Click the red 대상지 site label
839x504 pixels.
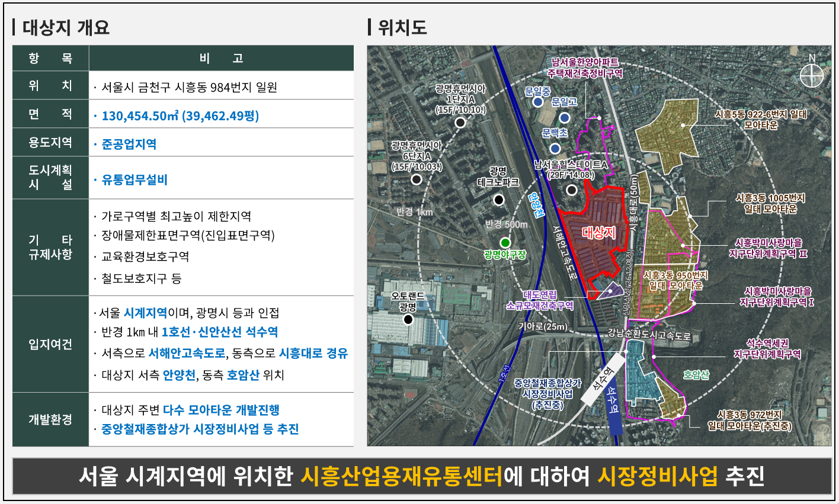[x=598, y=233]
